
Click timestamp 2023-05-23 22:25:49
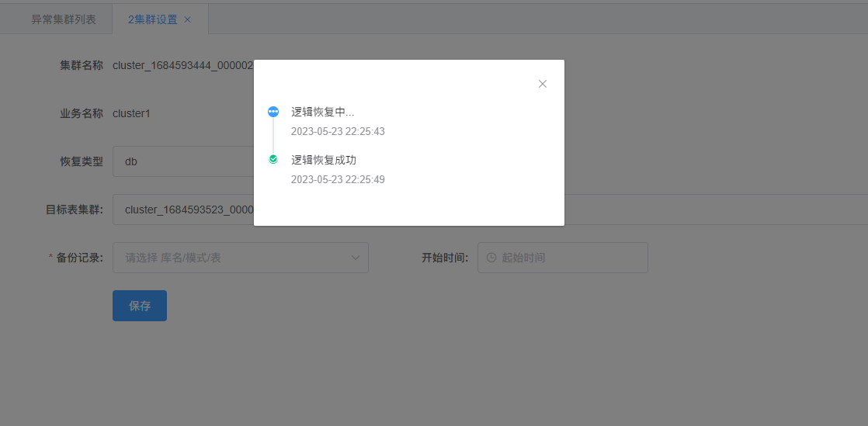pos(338,180)
